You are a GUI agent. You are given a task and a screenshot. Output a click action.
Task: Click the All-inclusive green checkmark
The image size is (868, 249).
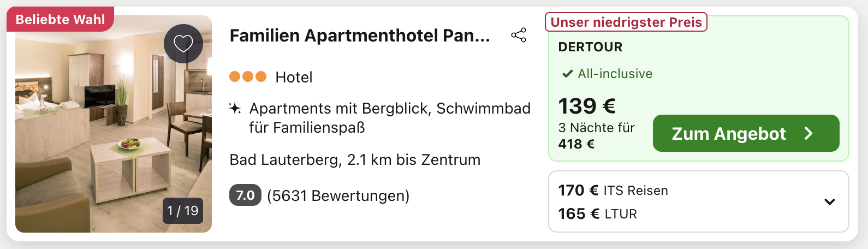pyautogui.click(x=568, y=74)
